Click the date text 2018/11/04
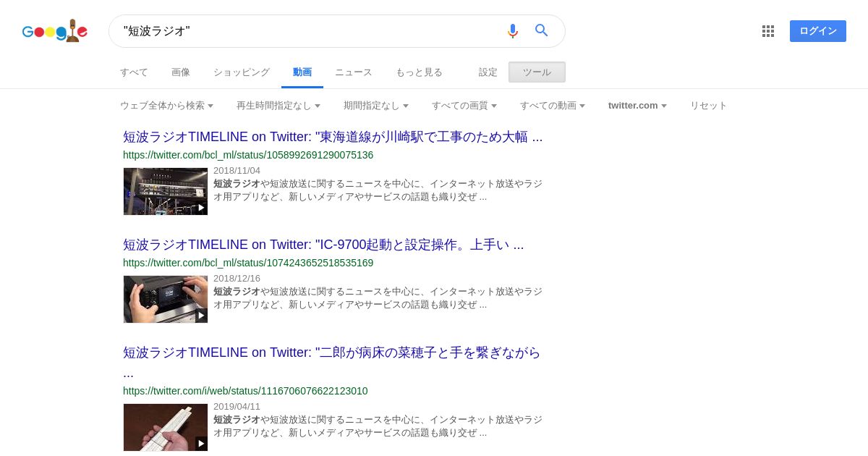 237,171
